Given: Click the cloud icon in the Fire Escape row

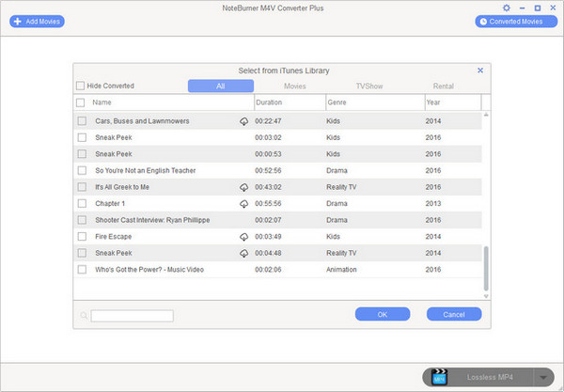Looking at the screenshot, I should click(x=243, y=237).
